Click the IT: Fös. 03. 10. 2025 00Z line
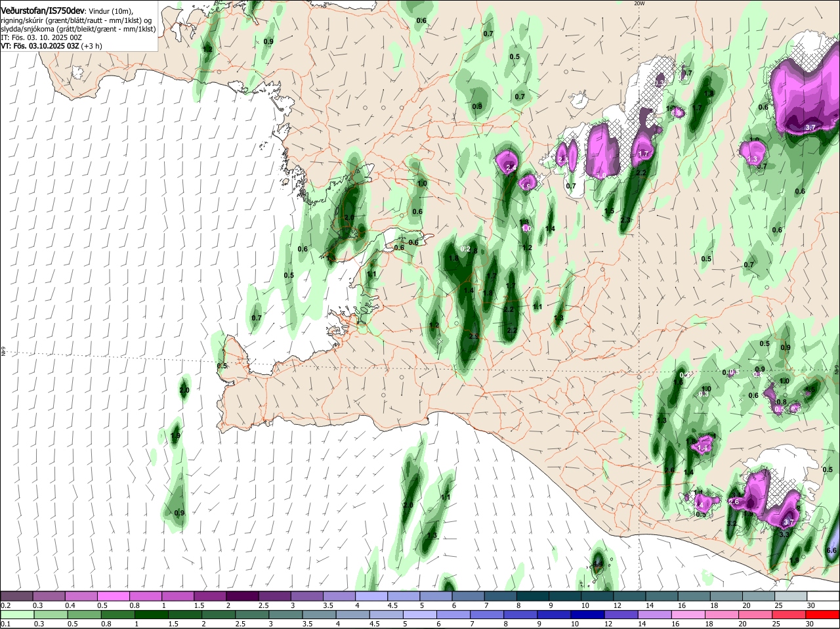The image size is (840, 629). pyautogui.click(x=41, y=37)
